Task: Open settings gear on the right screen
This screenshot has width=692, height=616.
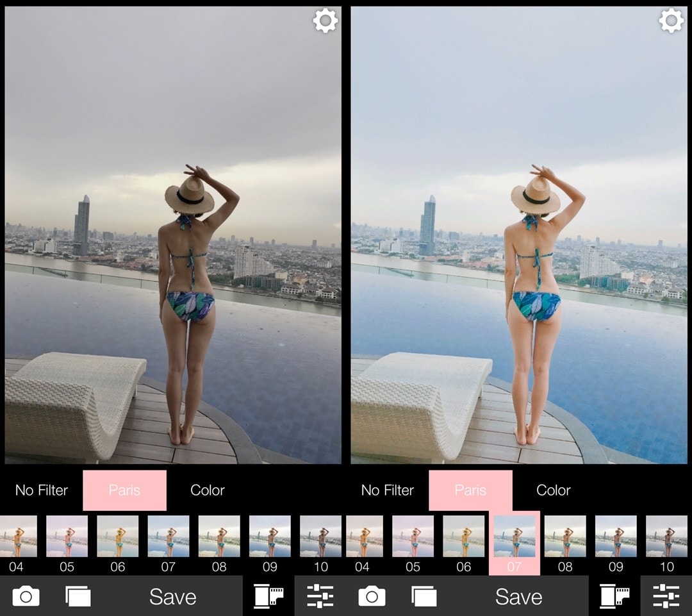Action: click(x=671, y=21)
